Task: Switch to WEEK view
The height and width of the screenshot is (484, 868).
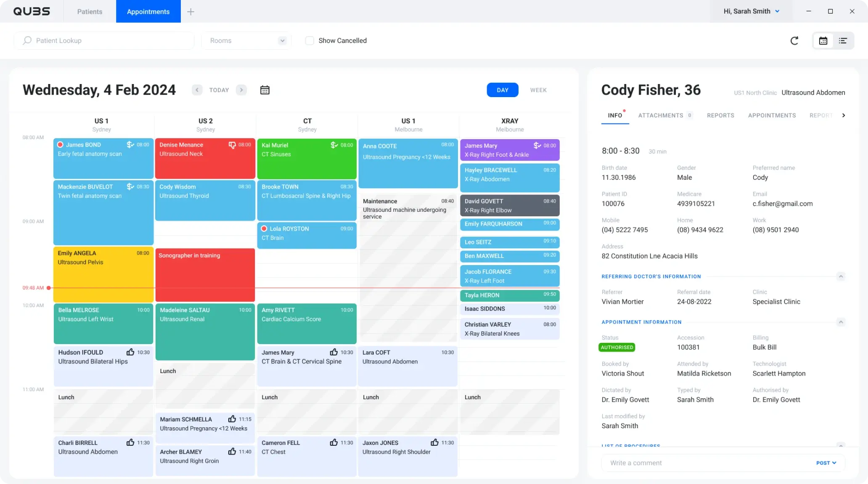Action: point(538,89)
